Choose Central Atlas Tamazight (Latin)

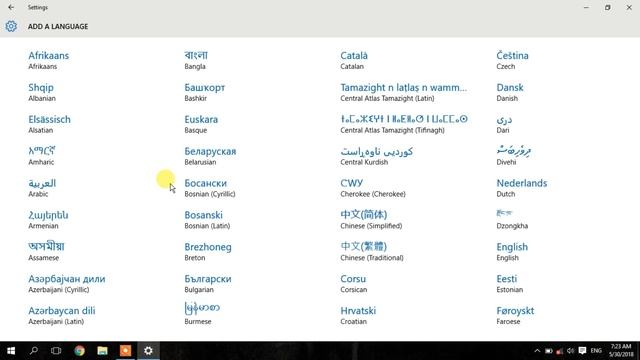(403, 92)
